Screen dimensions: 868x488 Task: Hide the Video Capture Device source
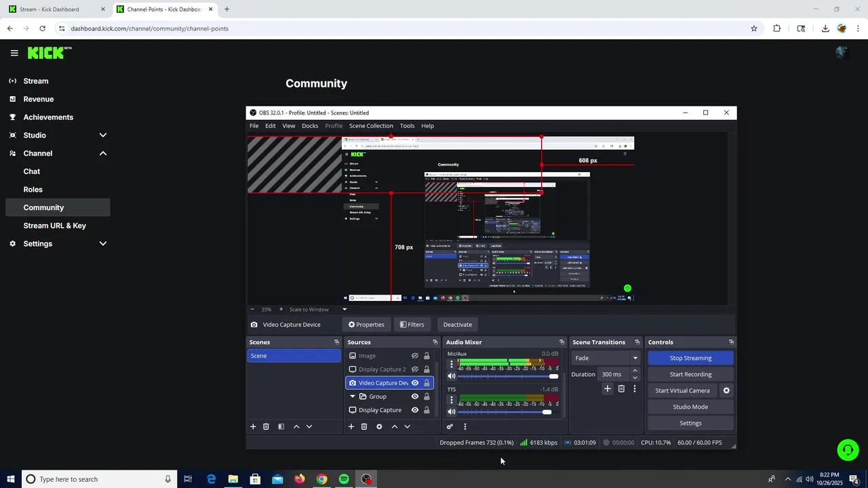pyautogui.click(x=415, y=383)
